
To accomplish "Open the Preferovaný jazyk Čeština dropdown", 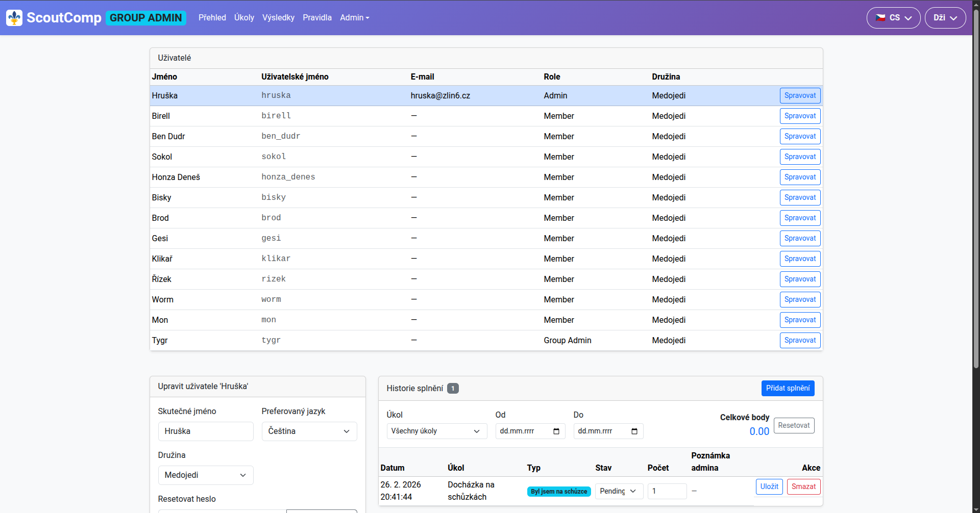I will click(309, 431).
